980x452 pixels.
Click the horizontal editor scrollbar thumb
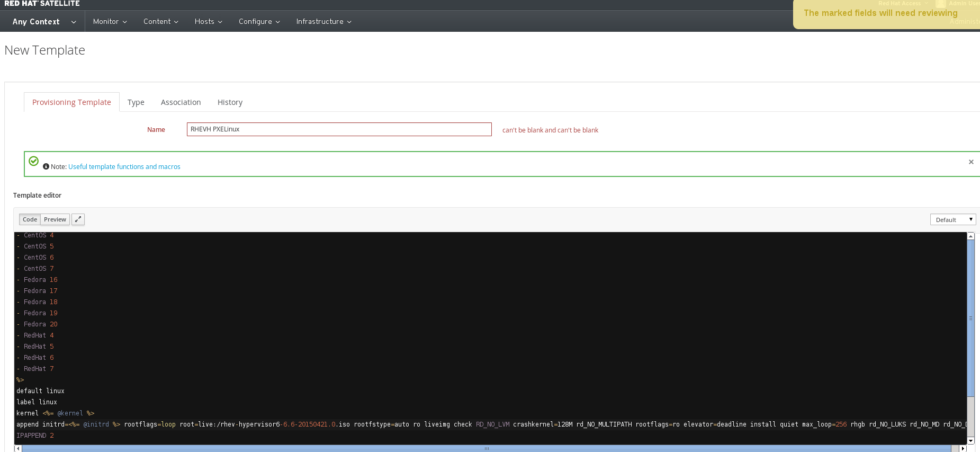click(x=487, y=448)
